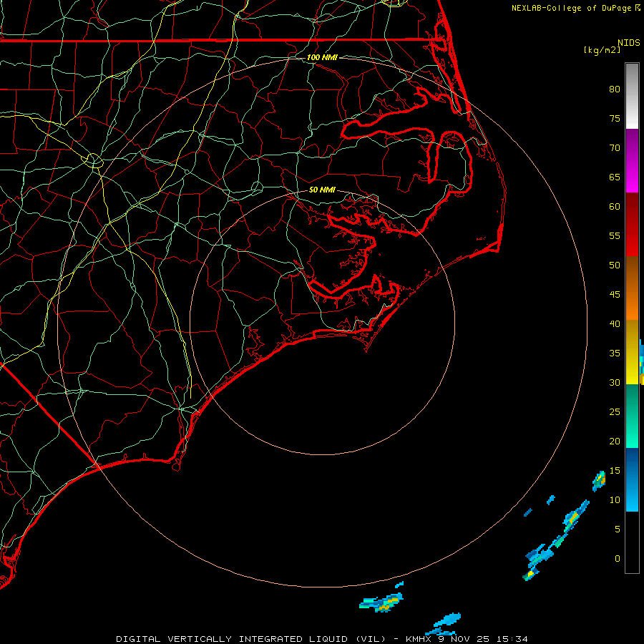Click the 55 value on the VIL scale

pyautogui.click(x=615, y=236)
